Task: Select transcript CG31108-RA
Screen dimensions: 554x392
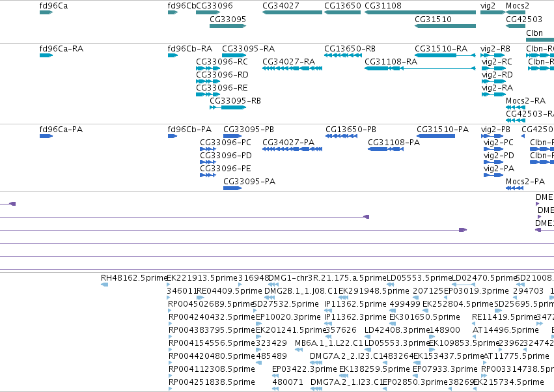Action: coord(420,68)
